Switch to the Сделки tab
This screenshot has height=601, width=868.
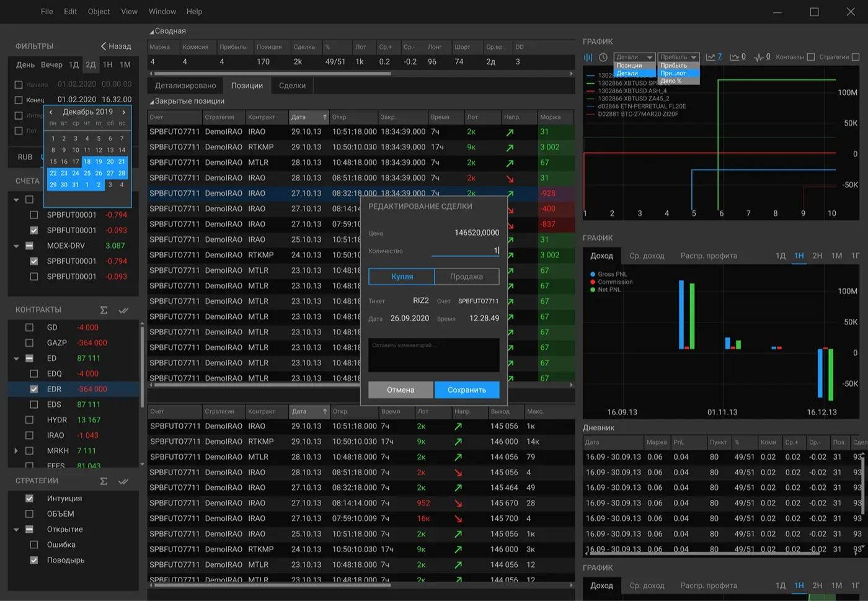tap(292, 86)
